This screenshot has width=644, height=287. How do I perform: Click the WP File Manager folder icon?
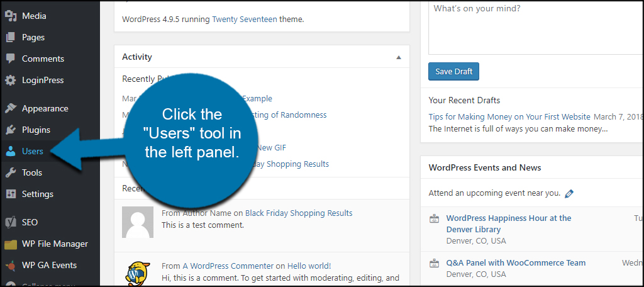click(10, 244)
